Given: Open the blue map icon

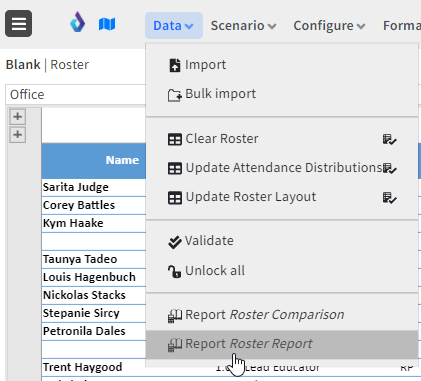Looking at the screenshot, I should [107, 24].
